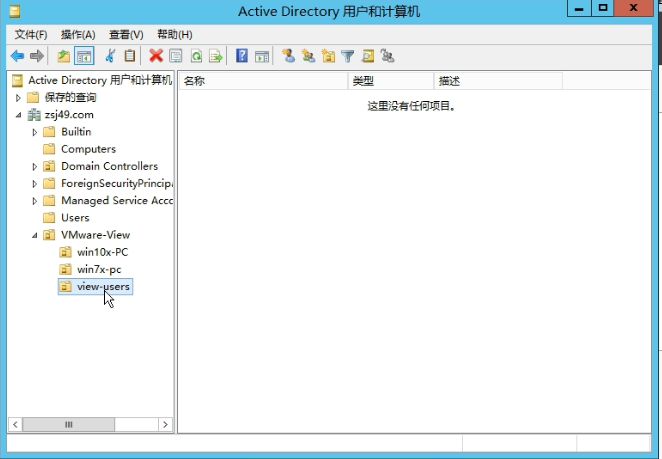Click tree pane scroll left arrow
Viewport: 662px width, 459px height.
pos(15,424)
